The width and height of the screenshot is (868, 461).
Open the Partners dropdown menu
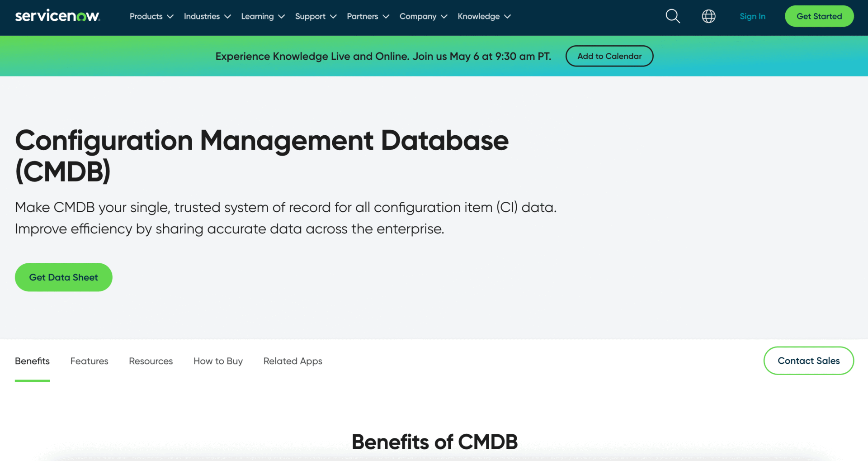click(x=368, y=16)
